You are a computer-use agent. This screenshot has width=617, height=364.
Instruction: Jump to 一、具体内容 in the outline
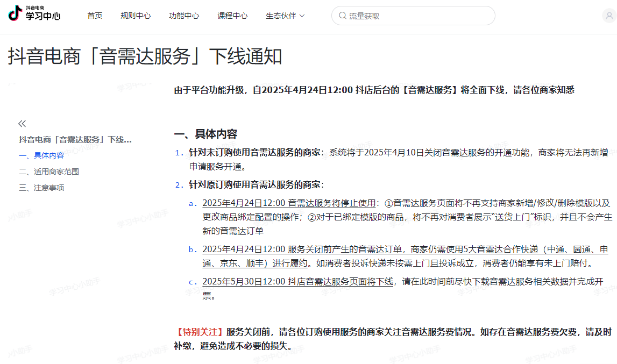pos(41,155)
